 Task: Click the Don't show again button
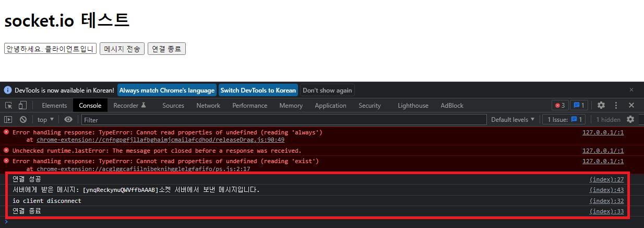pos(327,90)
